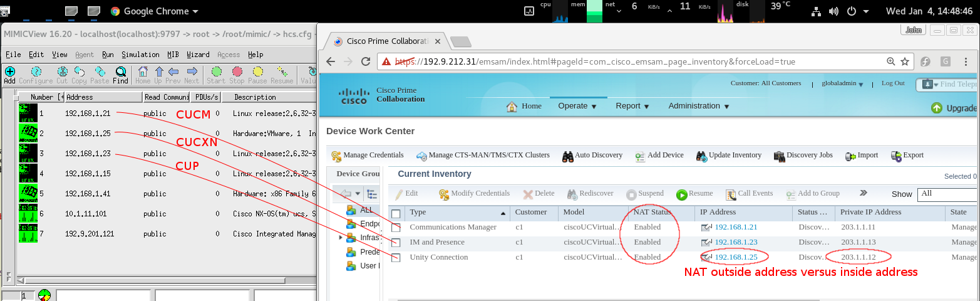The height and width of the screenshot is (301, 980).
Task: Tick the Communications Manager row checkbox
Action: click(x=396, y=228)
